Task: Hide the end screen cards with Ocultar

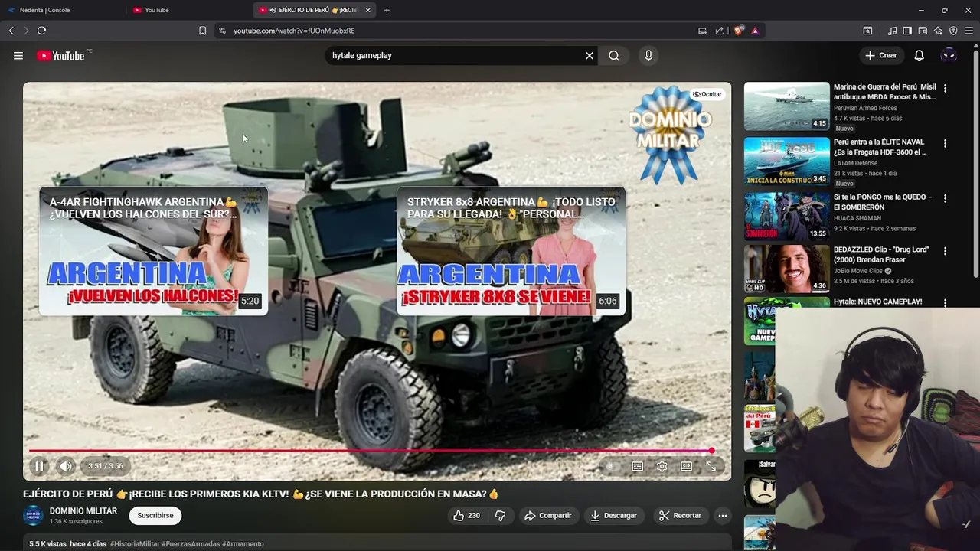Action: tap(707, 94)
